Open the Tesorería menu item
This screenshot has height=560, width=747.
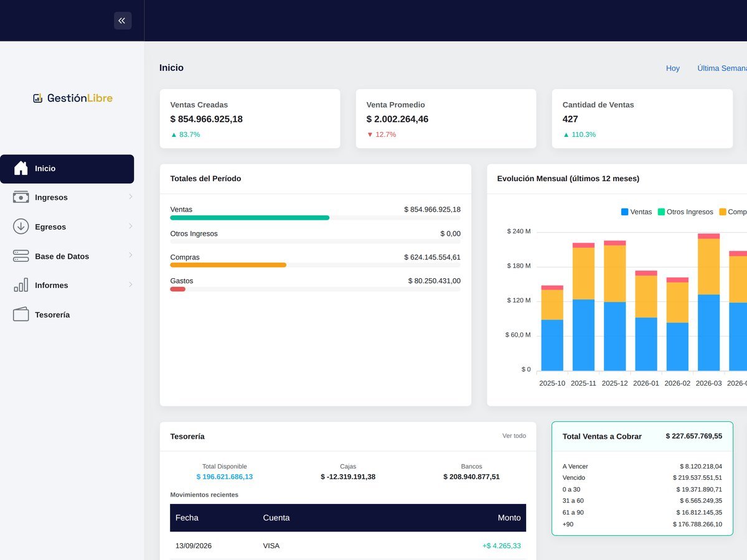[x=67, y=314]
